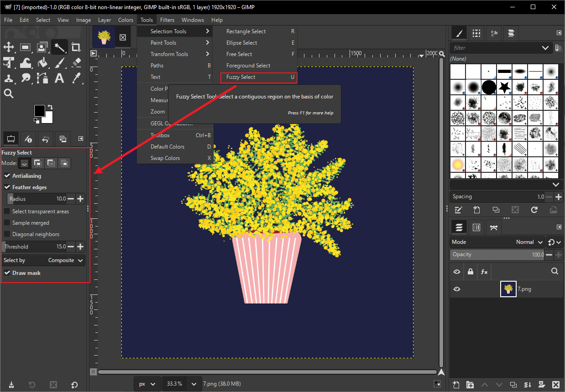Disable the Antialiasing checkbox
565x392 pixels.
7,175
